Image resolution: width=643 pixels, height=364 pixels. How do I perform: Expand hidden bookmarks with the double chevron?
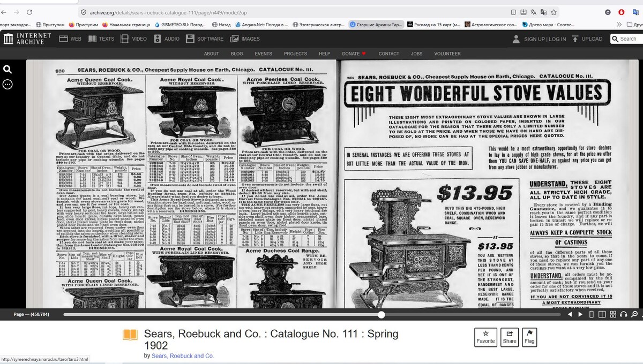pyautogui.click(x=619, y=25)
